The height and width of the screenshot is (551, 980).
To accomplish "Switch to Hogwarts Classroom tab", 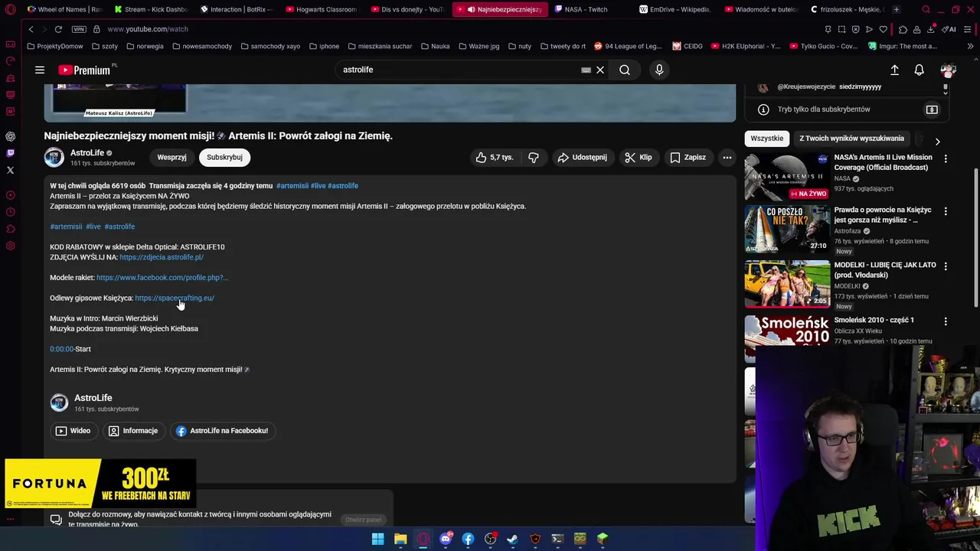I will click(322, 9).
